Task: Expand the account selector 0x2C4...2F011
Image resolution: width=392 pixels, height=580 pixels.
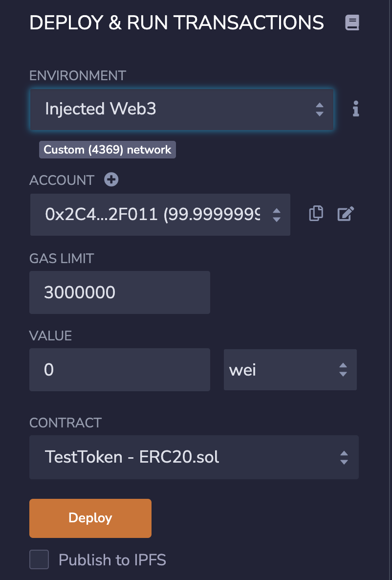Action: coord(160,215)
